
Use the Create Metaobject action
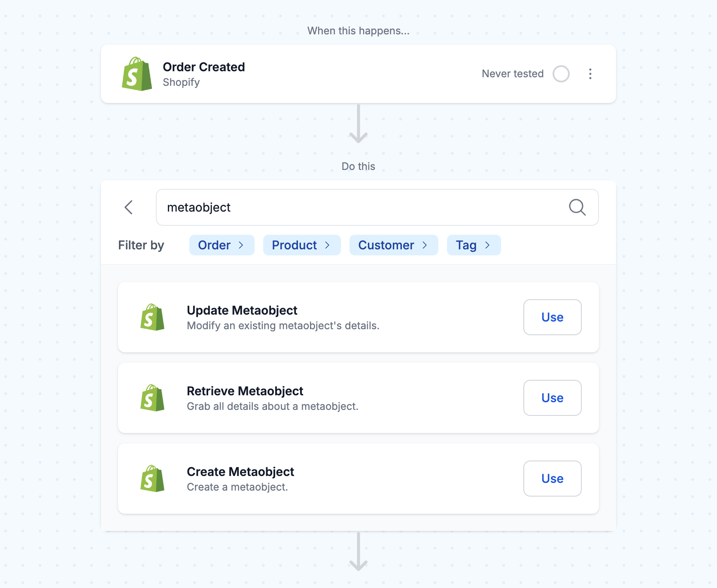(553, 479)
